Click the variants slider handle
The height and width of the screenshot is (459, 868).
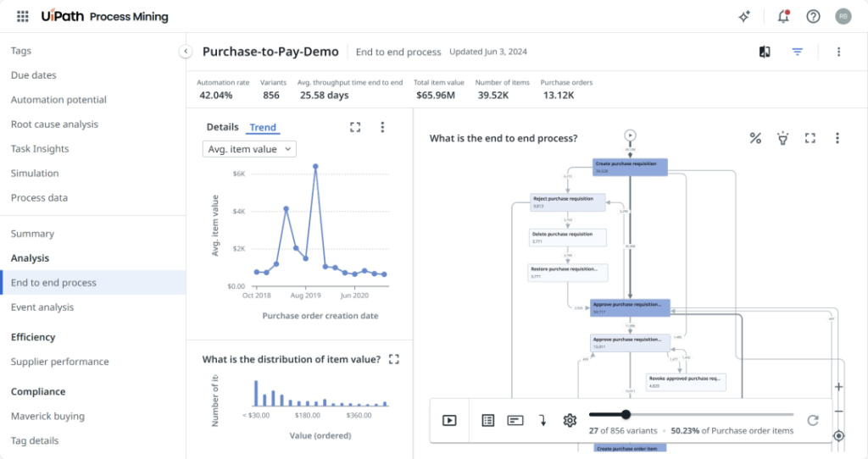[x=626, y=414]
